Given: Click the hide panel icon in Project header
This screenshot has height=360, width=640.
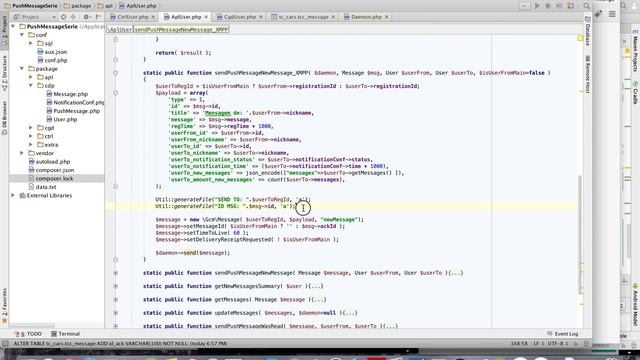Looking at the screenshot, I should coord(98,17).
